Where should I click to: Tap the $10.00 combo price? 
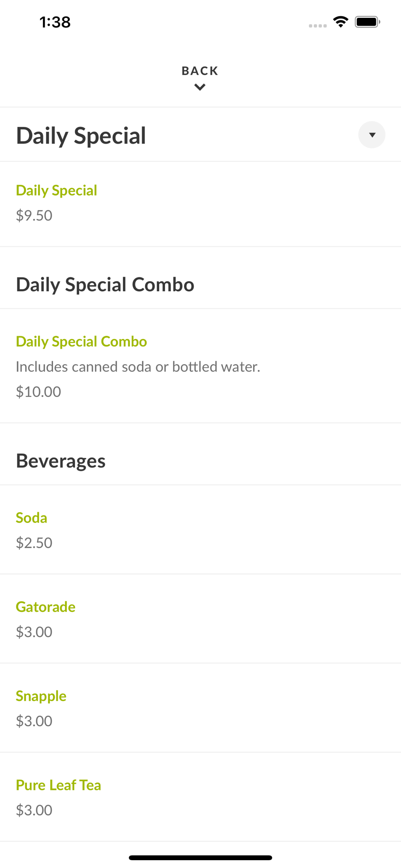38,392
